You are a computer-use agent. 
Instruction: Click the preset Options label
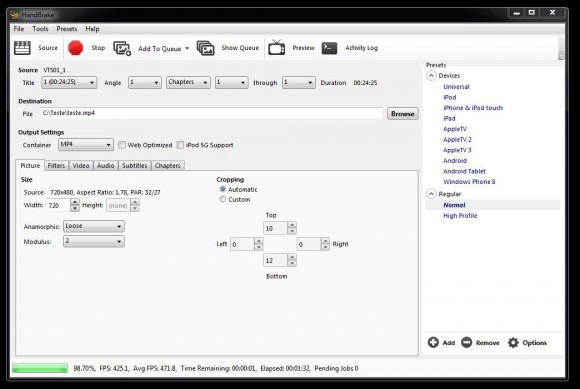click(x=535, y=343)
